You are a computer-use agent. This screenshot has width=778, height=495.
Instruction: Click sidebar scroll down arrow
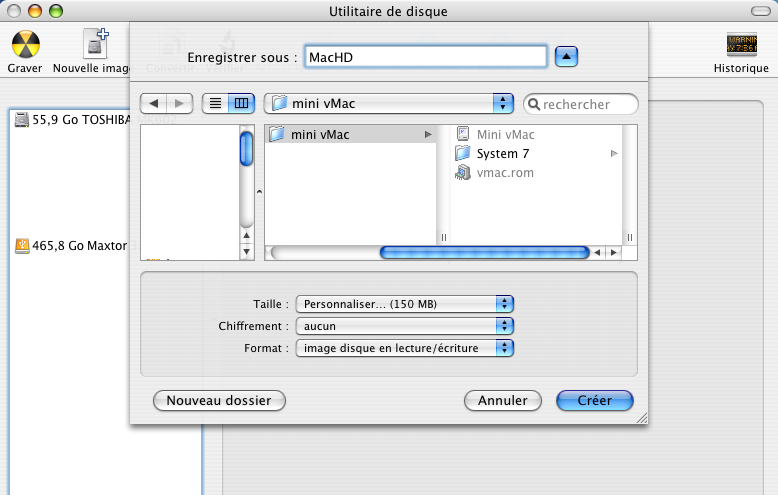(246, 251)
